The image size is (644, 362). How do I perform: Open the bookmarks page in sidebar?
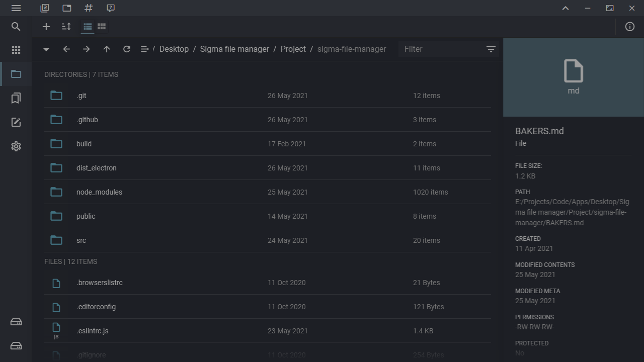click(16, 98)
